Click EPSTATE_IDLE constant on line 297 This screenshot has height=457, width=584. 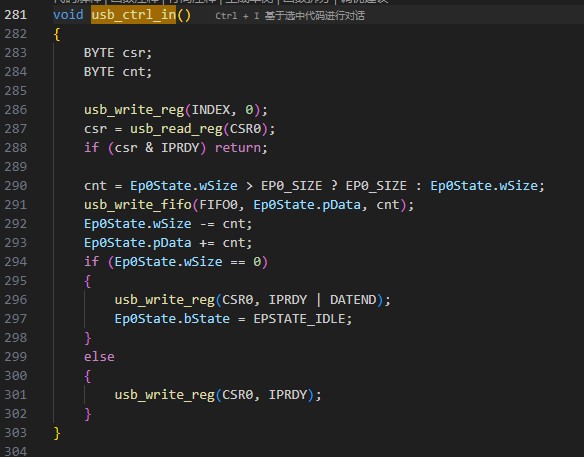coord(299,319)
